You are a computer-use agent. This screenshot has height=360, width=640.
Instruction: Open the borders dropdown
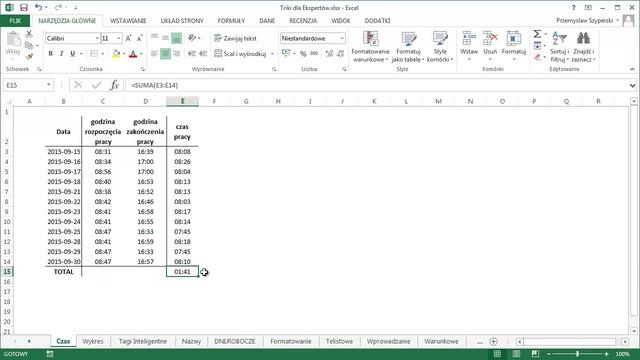pyautogui.click(x=102, y=53)
